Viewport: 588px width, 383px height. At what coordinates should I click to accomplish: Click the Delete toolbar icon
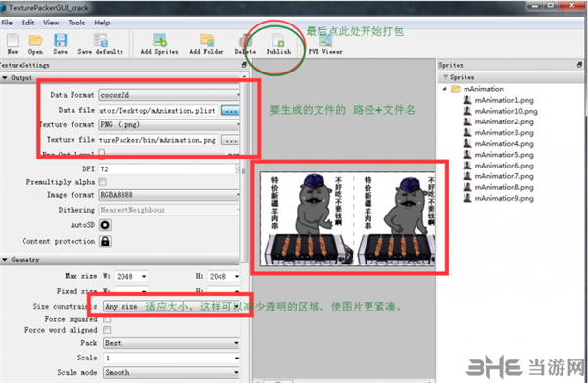pos(245,40)
